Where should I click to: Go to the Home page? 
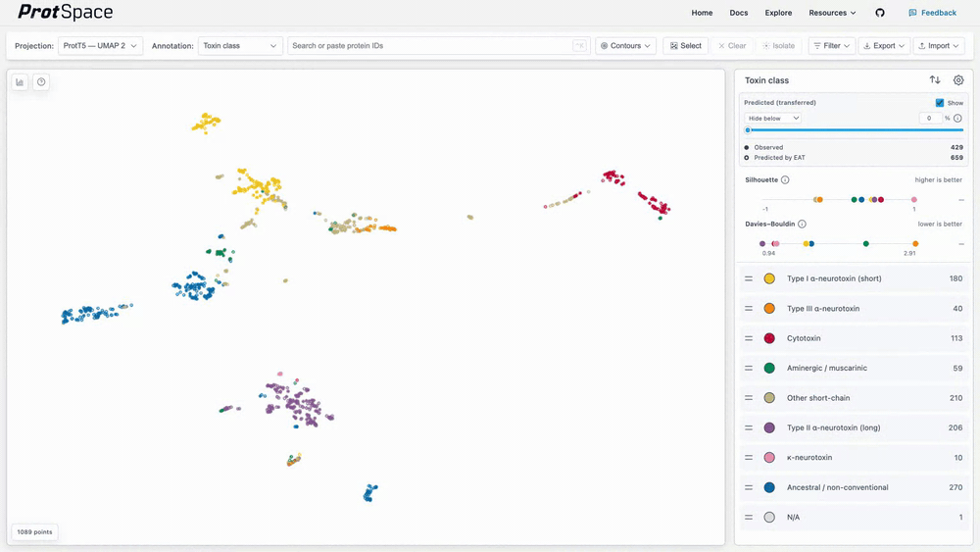(x=702, y=13)
